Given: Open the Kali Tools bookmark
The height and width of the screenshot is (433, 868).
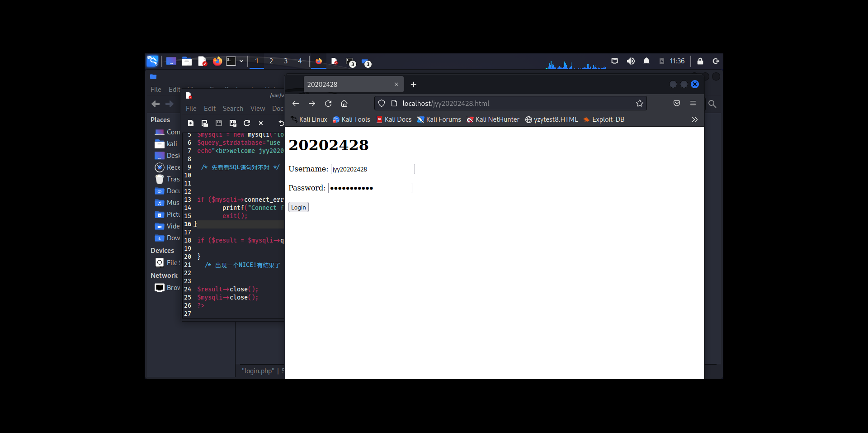Looking at the screenshot, I should 351,119.
